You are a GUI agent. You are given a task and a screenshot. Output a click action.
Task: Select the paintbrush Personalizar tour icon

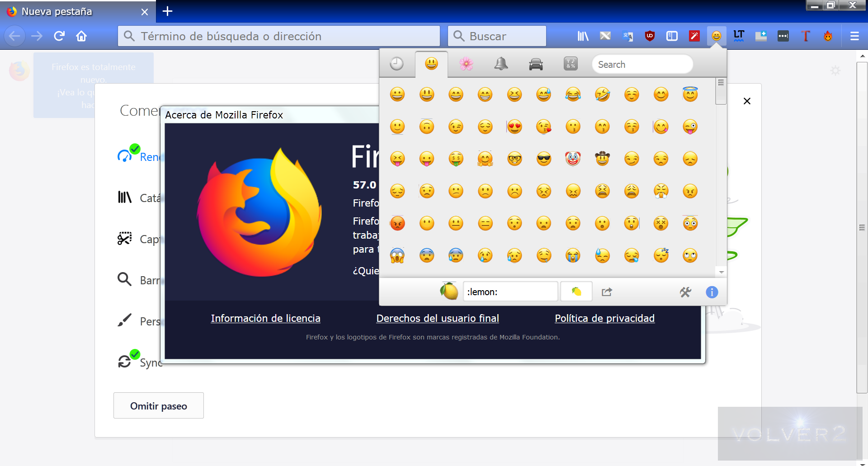pyautogui.click(x=124, y=320)
